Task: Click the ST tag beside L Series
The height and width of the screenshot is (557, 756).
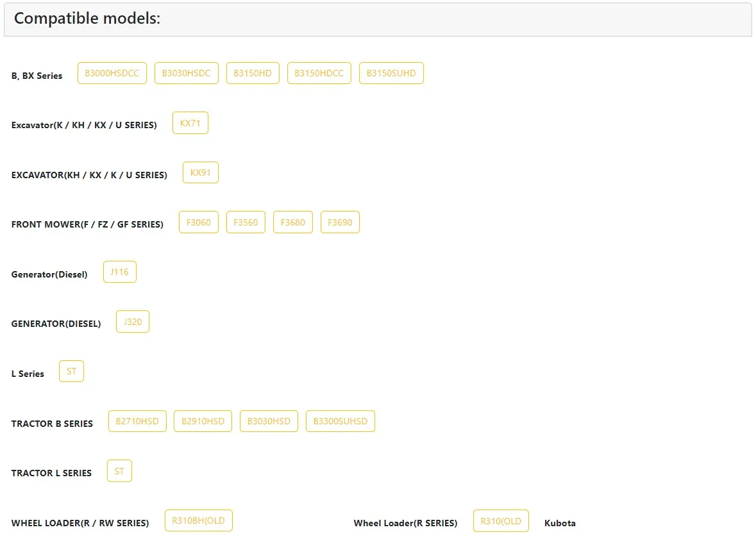Action: click(71, 371)
